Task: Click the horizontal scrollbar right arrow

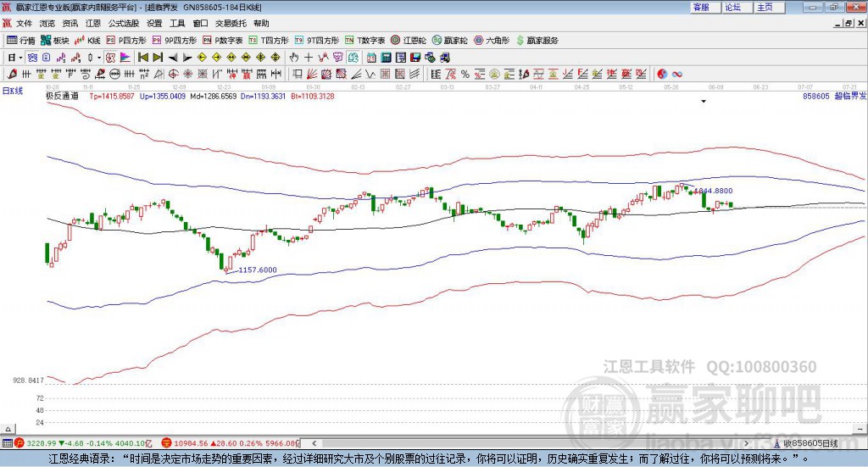Action: pos(746,443)
